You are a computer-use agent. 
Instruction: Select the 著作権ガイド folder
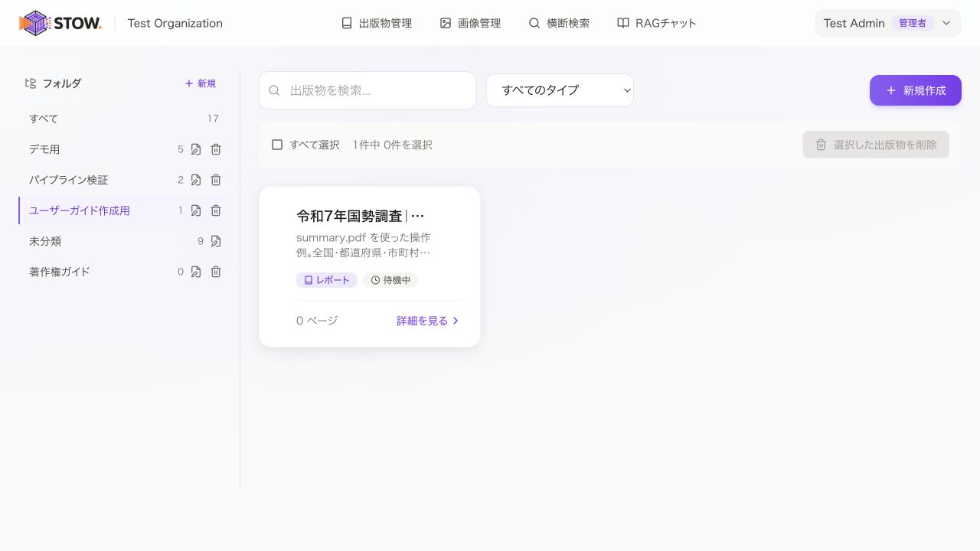(60, 272)
